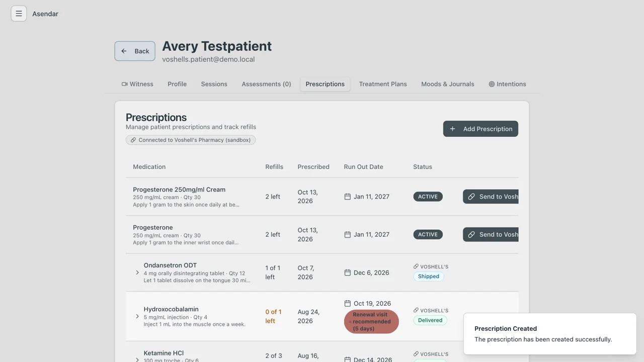Click the Refills column header
Screen dimensions: 644x362
pyautogui.click(x=274, y=166)
